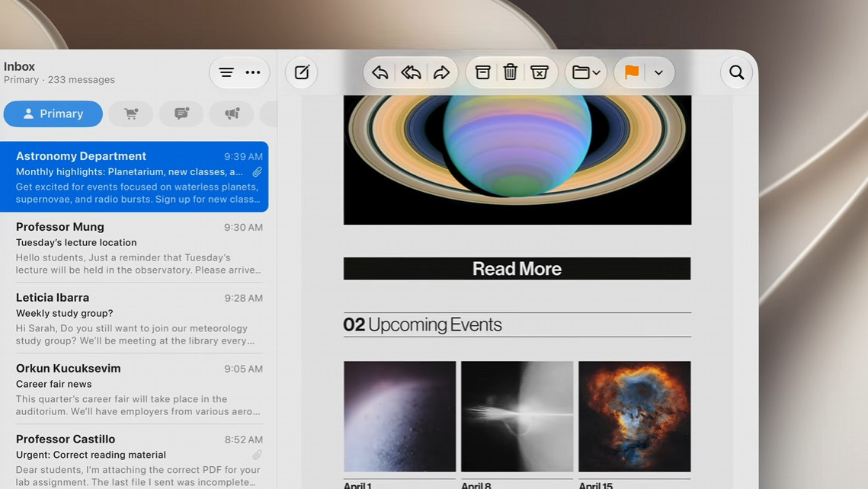Click the 02 Upcoming Events heading

pyautogui.click(x=422, y=324)
